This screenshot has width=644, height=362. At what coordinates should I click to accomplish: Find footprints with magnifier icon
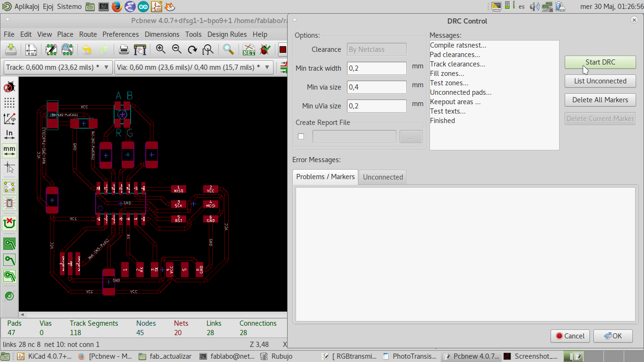pyautogui.click(x=229, y=49)
